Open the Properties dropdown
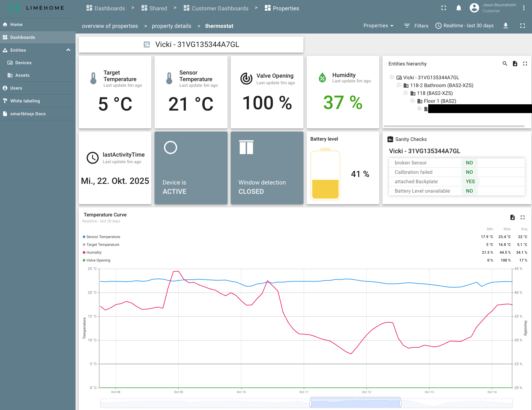The width and height of the screenshot is (532, 410). pyautogui.click(x=378, y=26)
